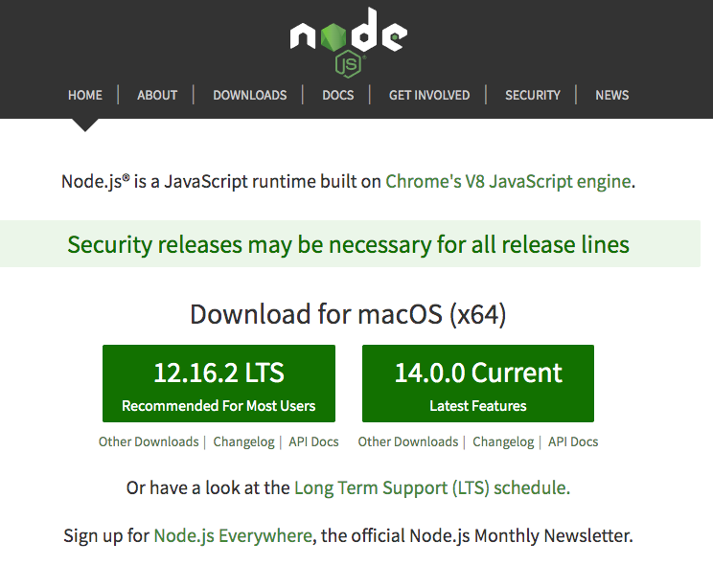Open the NEWS nav item
713x588 pixels.
[612, 95]
